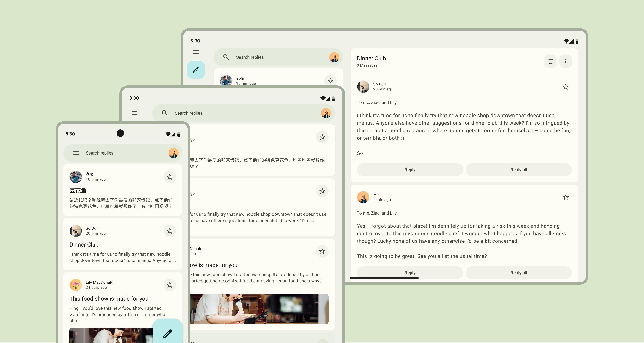Click middle device battery status icon
644x343 pixels.
[x=333, y=98]
